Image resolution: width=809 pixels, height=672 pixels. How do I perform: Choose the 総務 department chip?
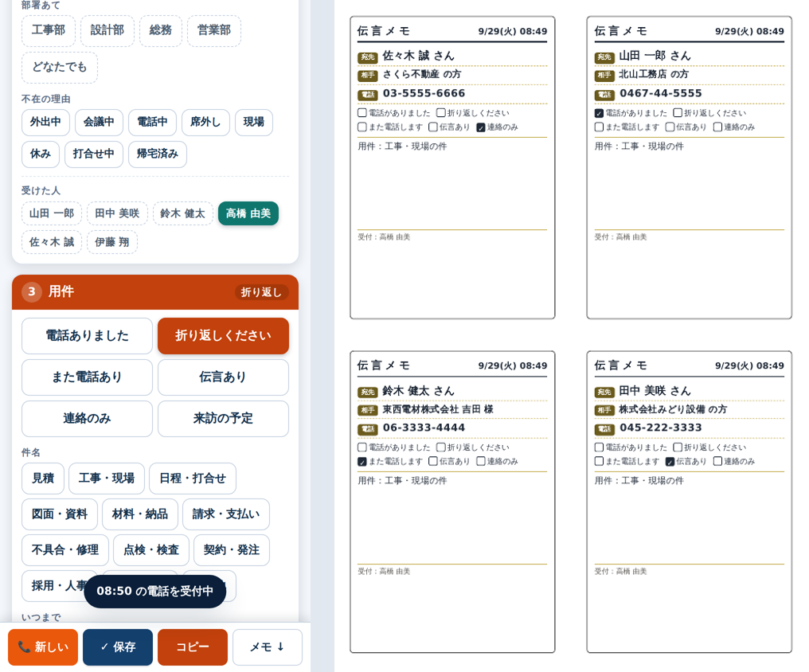coord(161,30)
